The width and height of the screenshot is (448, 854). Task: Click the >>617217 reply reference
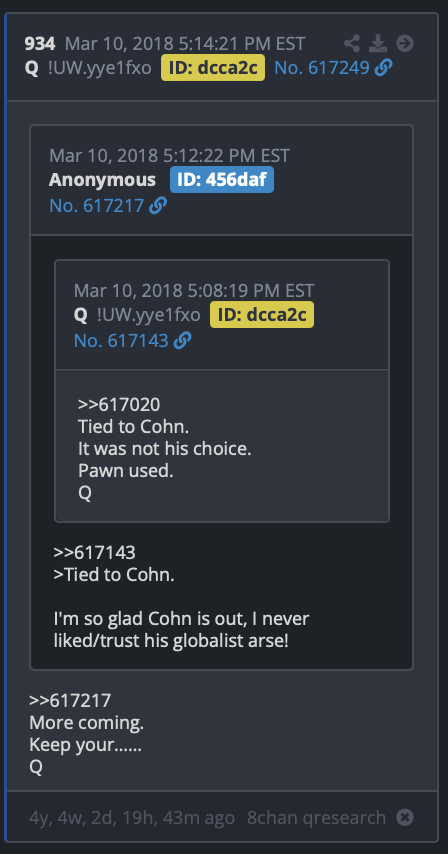click(x=70, y=700)
